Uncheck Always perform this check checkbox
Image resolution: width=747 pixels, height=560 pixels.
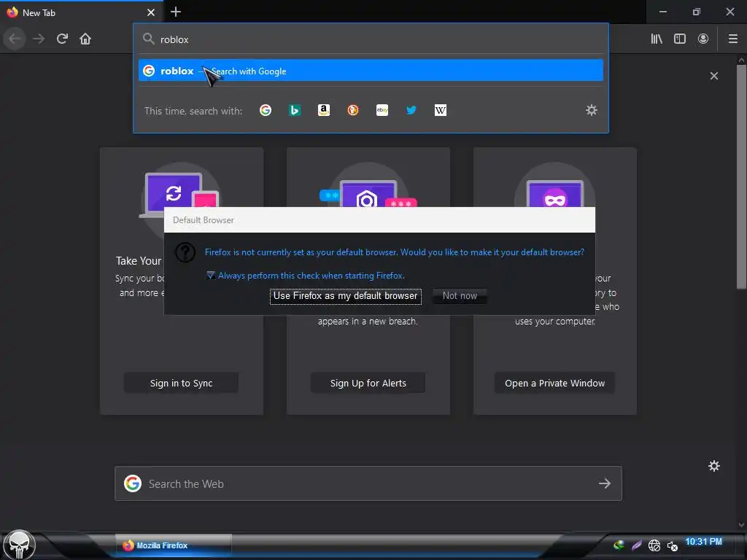(x=211, y=275)
